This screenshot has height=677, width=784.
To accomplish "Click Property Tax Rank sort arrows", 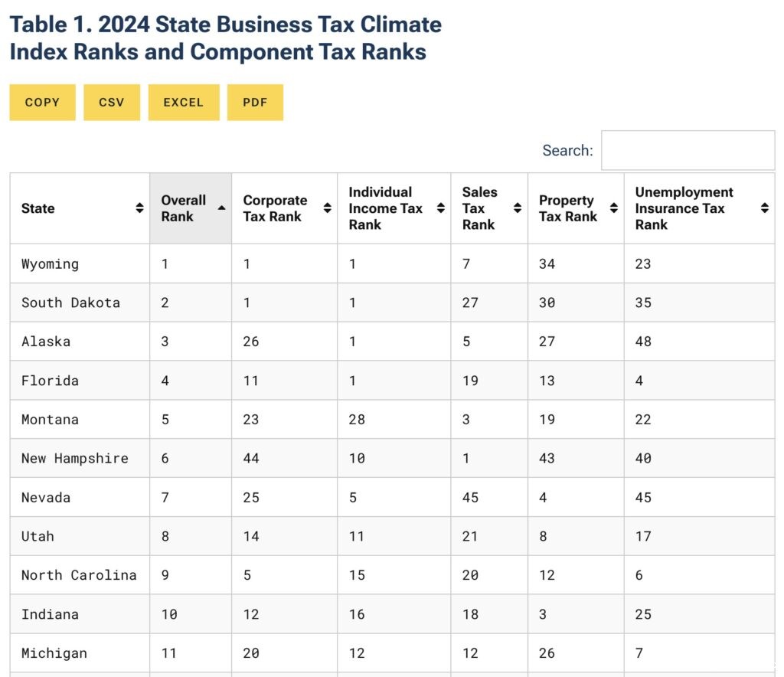I will pos(613,208).
